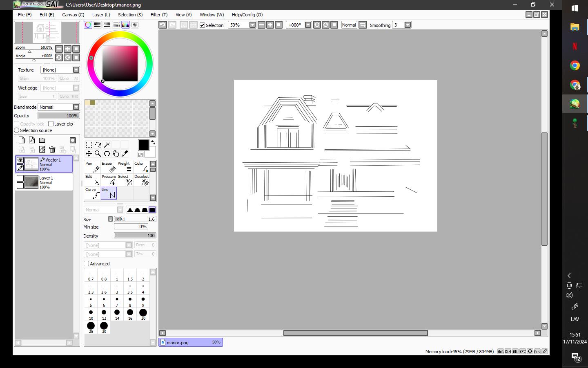Viewport: 588px width, 368px height.
Task: Select the Pressure edit tool
Action: point(109,180)
